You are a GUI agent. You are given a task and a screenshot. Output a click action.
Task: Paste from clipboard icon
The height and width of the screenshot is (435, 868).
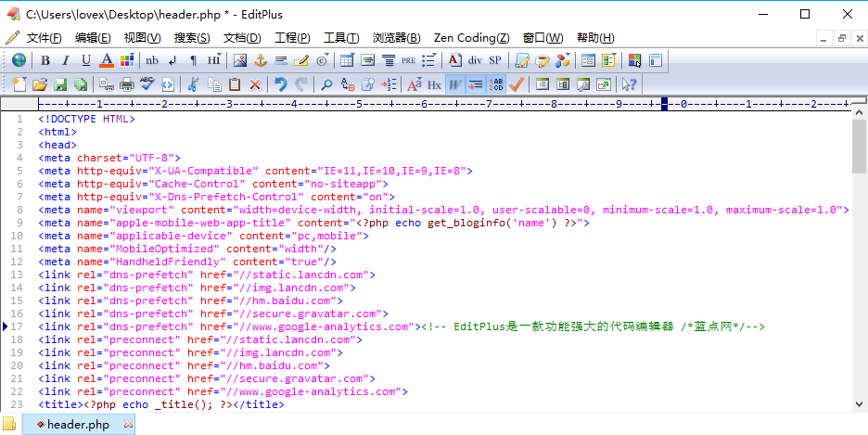click(235, 84)
